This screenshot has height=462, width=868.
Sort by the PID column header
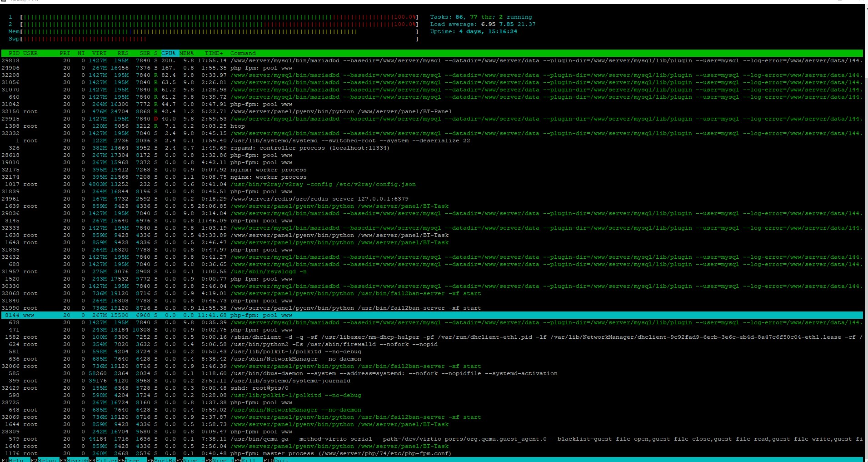(x=14, y=53)
